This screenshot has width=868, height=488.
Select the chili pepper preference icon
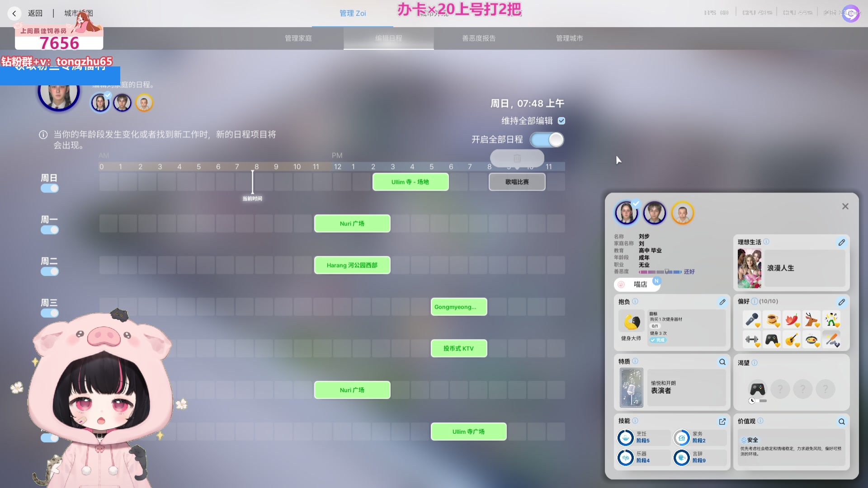pos(792,320)
